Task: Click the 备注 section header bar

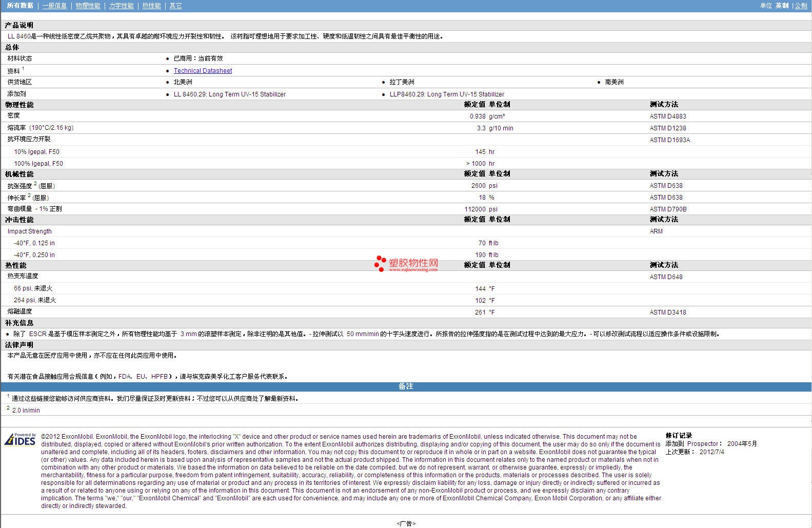Action: pos(406,386)
